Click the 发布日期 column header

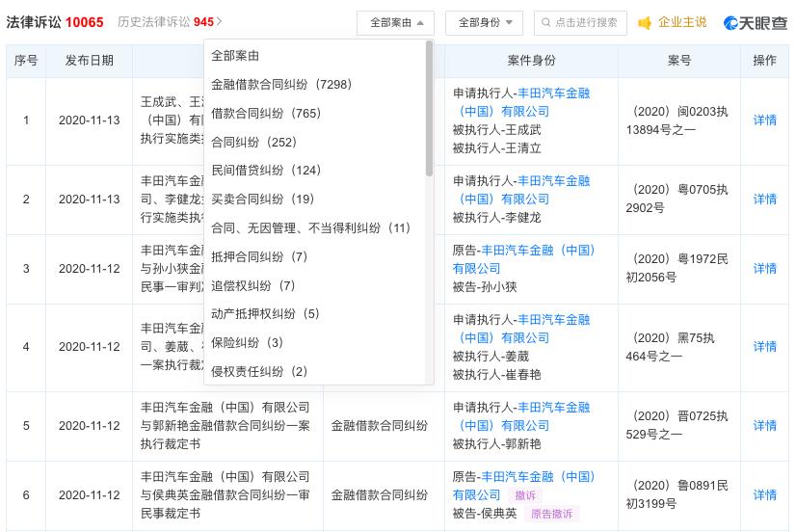90,61
